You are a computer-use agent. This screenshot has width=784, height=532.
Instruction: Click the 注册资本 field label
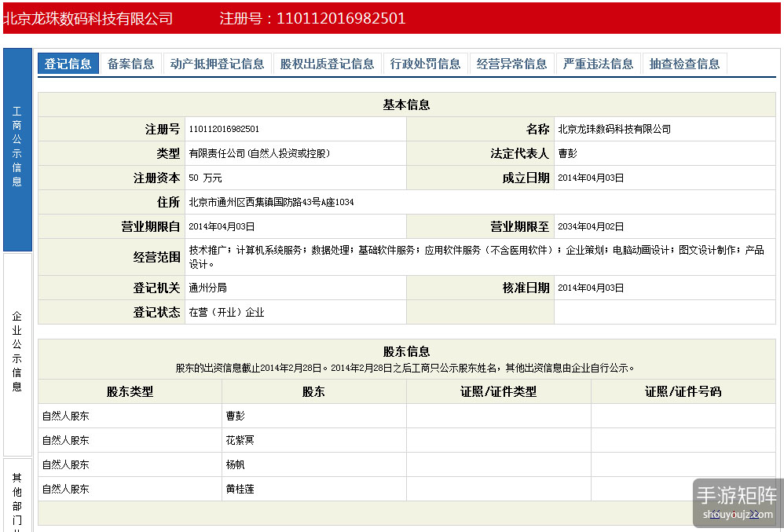(x=156, y=178)
